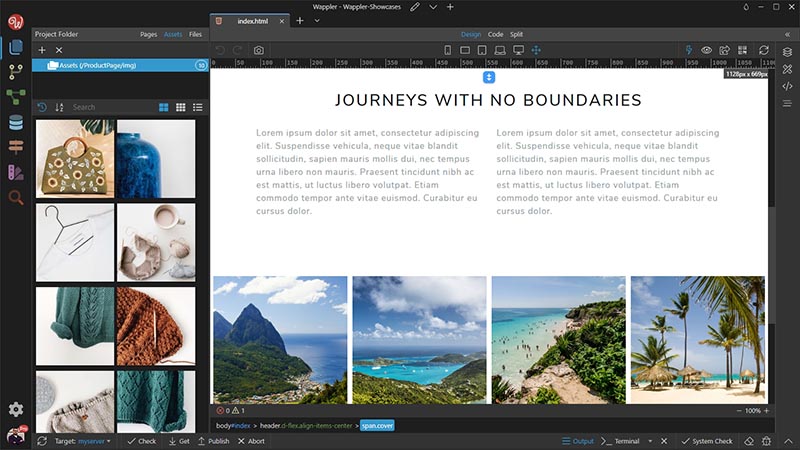Viewport: 800px width, 450px height.
Task: Click the rename pencil icon in title bar
Action: tap(415, 7)
